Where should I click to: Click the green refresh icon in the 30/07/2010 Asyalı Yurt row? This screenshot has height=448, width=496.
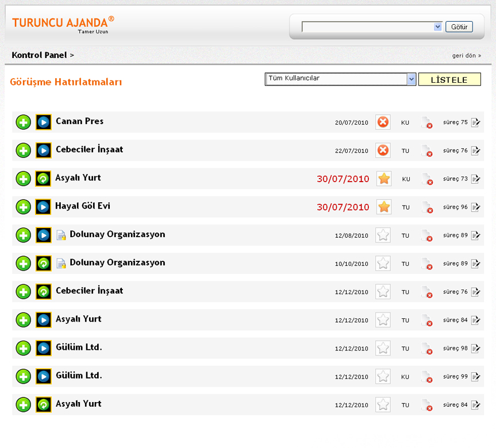click(43, 179)
